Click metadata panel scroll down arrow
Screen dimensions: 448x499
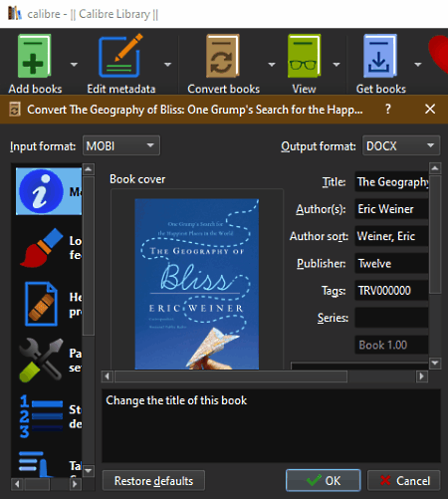point(435,363)
